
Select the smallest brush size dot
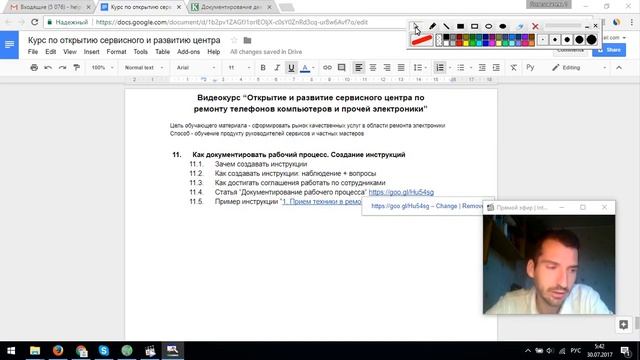tap(543, 40)
